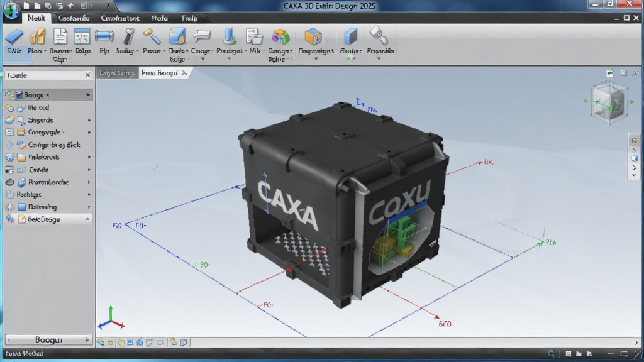Expand the Ballewing row arrow
Screen dimensions: 644x362
(x=89, y=207)
